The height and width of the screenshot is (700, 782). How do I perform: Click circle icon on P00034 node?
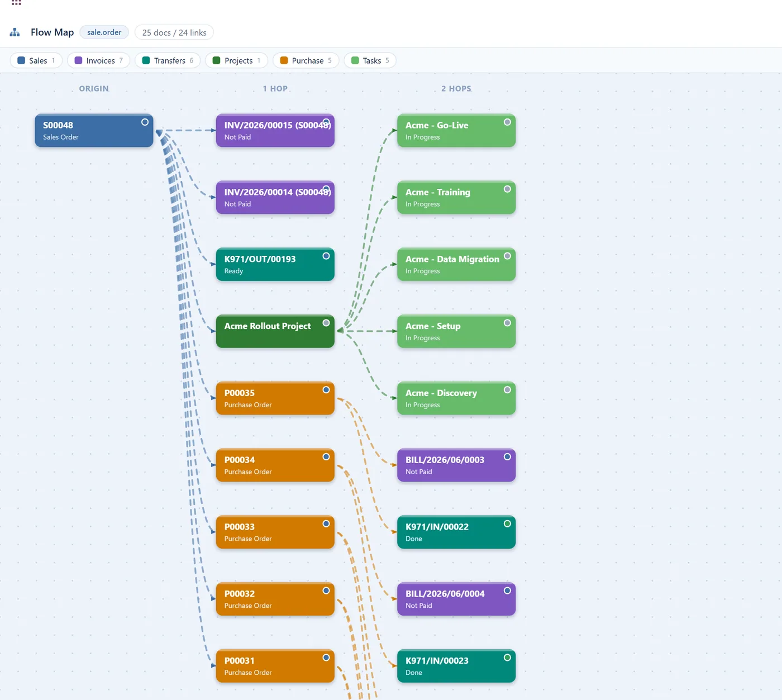[326, 456]
